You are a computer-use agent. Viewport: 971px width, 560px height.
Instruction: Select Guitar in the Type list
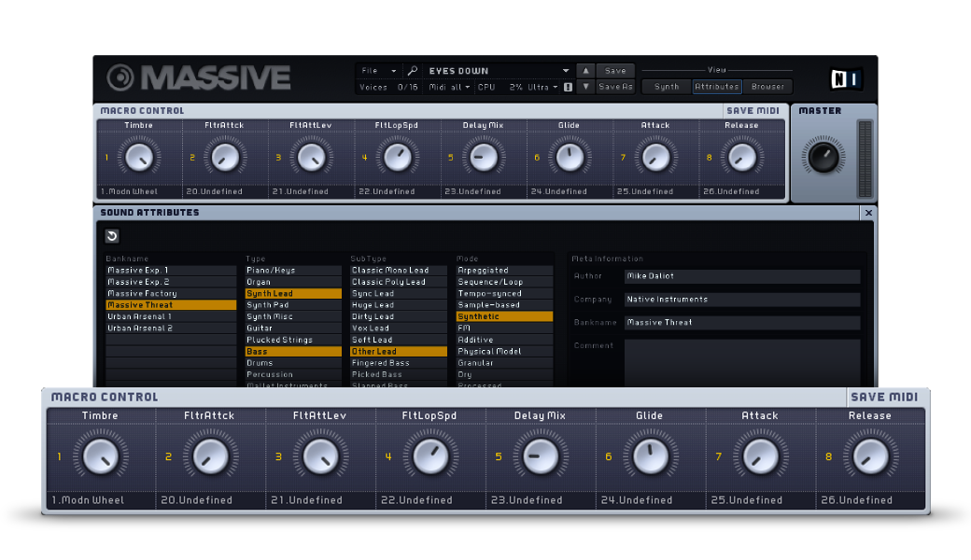tap(293, 328)
